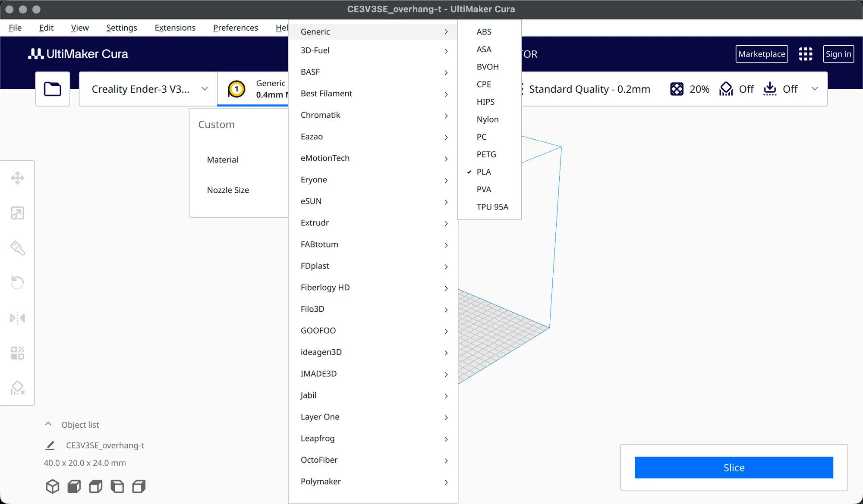
Task: Choose Nylon material from Generic list
Action: [489, 119]
